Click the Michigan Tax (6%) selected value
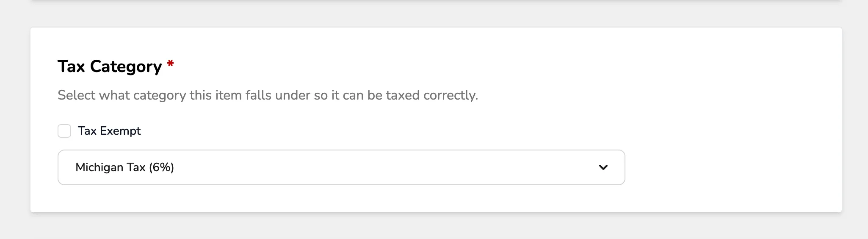 125,167
